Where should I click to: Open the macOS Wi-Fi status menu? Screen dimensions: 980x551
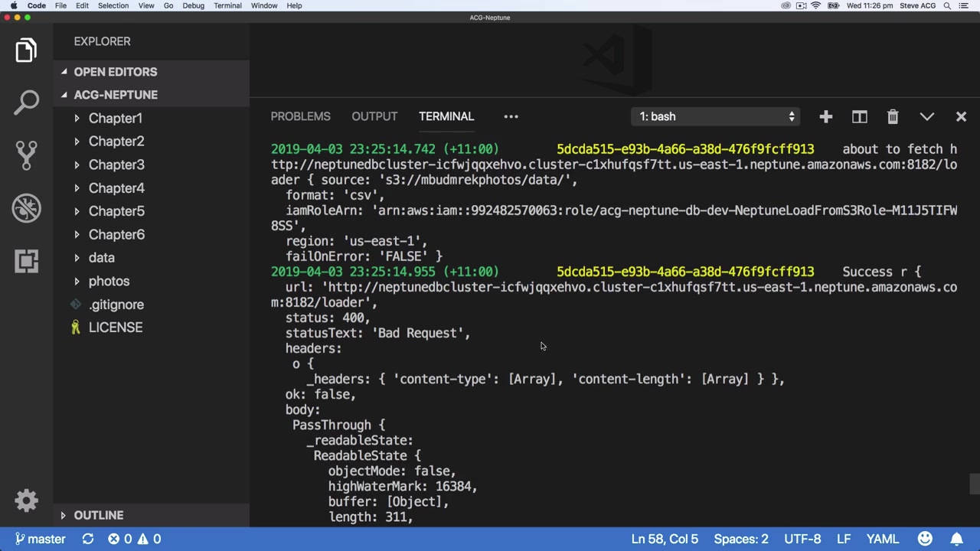pos(816,5)
